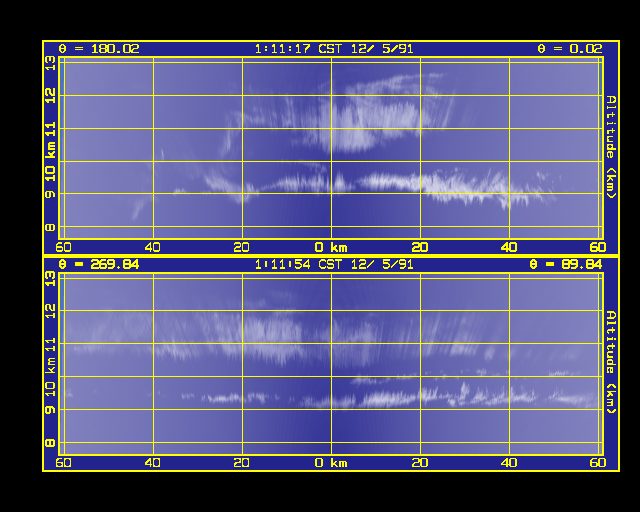Click bottom panel "40" label on θ = 89.84 side
This screenshot has width=640, height=512.
[x=509, y=463]
